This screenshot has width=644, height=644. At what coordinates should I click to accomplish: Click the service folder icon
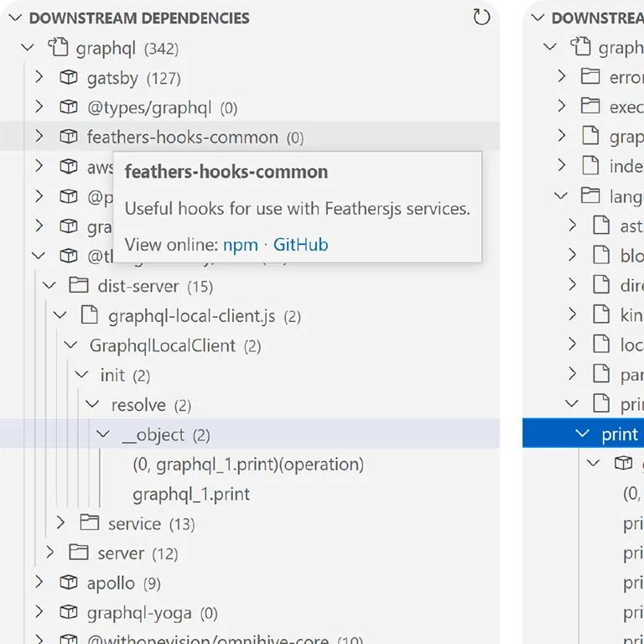click(90, 522)
